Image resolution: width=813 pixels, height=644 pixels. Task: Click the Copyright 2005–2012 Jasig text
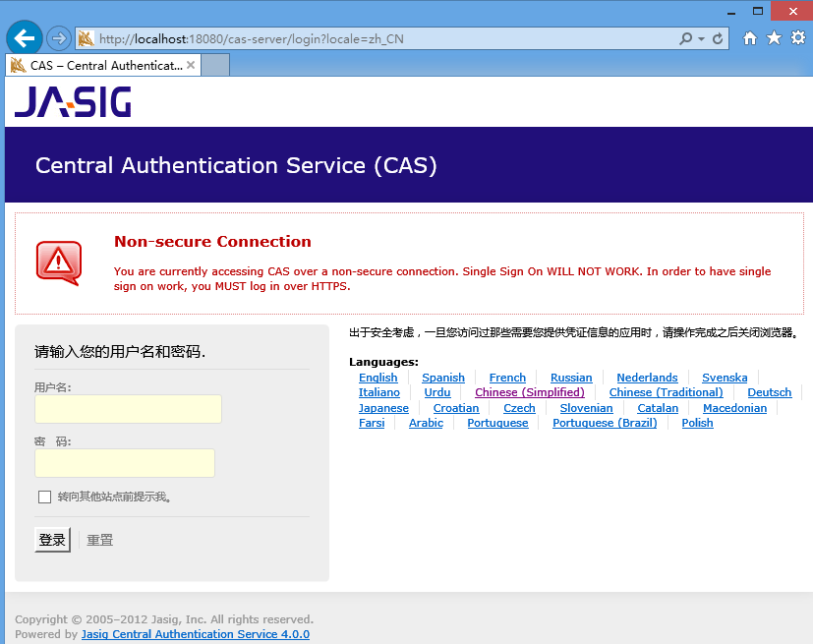(x=164, y=619)
